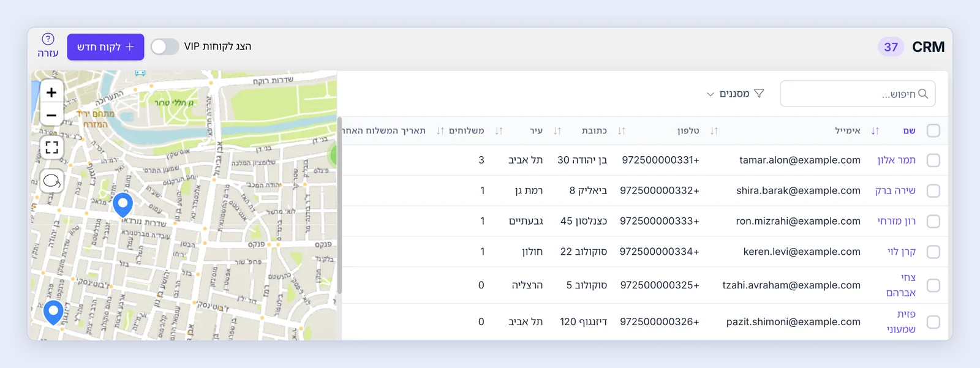This screenshot has height=368, width=980.
Task: Click email tamar.alon@example.com
Action: click(x=800, y=160)
